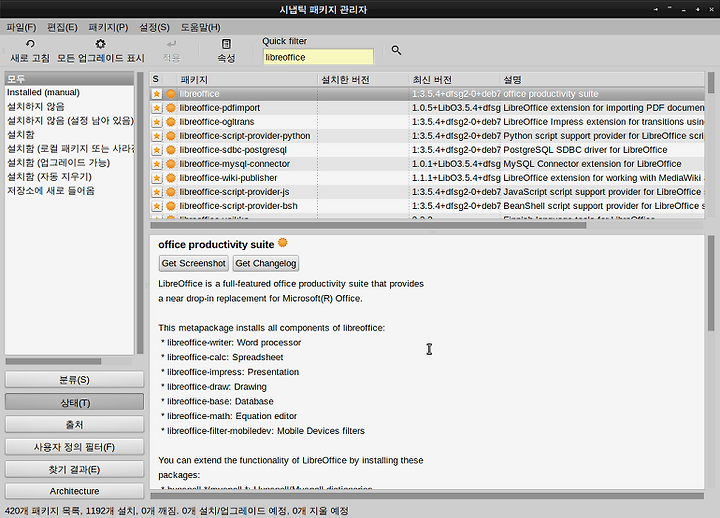
Task: Click orange icon of libreoffice-sdbc-postgresql
Action: tap(171, 150)
